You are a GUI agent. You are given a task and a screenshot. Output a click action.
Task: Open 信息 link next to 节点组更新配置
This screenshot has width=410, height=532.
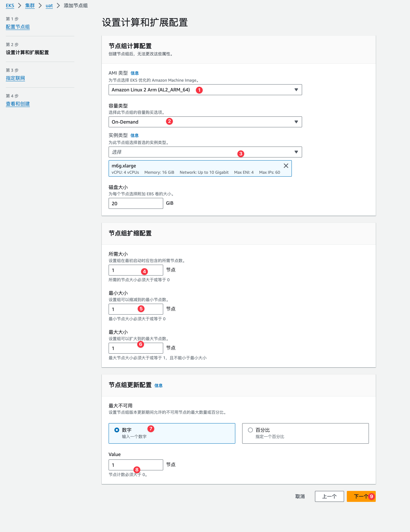coord(158,385)
